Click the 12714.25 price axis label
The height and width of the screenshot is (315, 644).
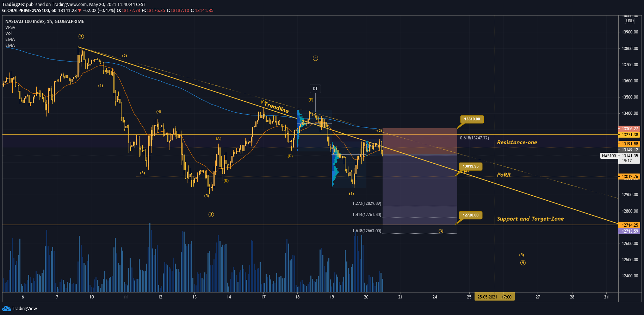[x=630, y=225]
